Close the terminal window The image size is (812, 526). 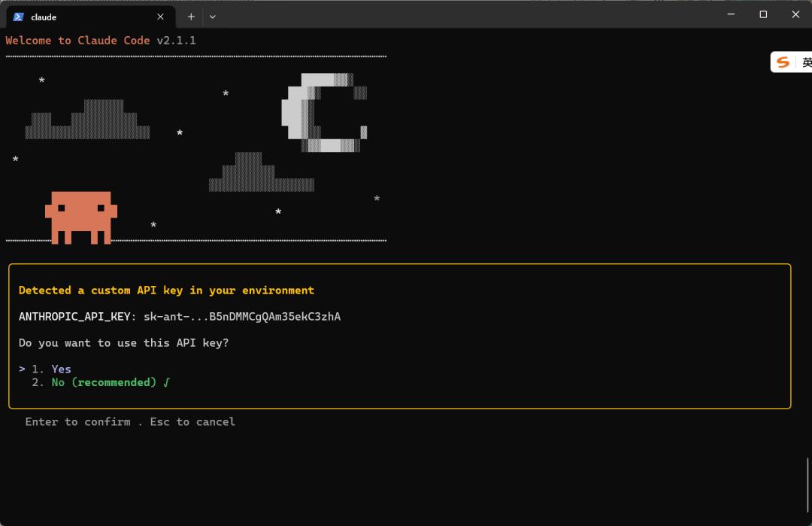(x=795, y=14)
